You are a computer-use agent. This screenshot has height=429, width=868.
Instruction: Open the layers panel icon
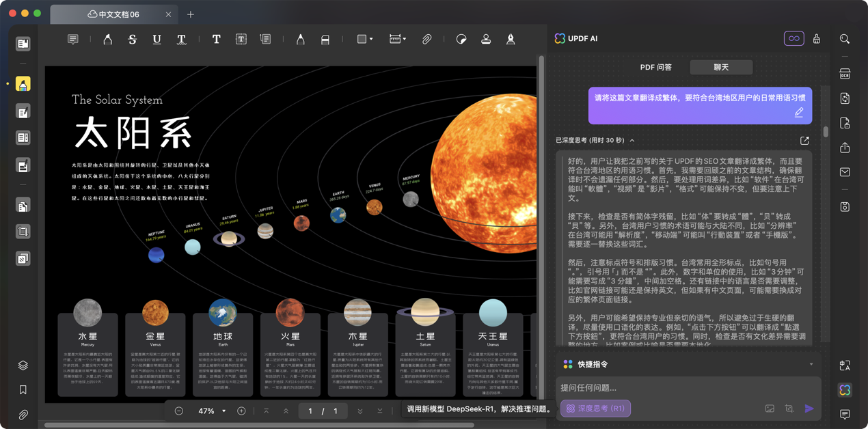23,365
